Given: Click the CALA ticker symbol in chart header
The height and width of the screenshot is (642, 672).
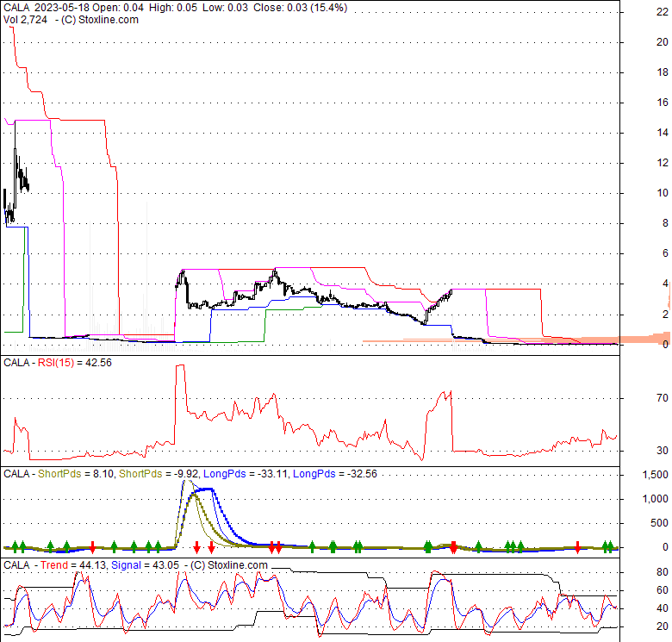Looking at the screenshot, I should tap(16, 8).
